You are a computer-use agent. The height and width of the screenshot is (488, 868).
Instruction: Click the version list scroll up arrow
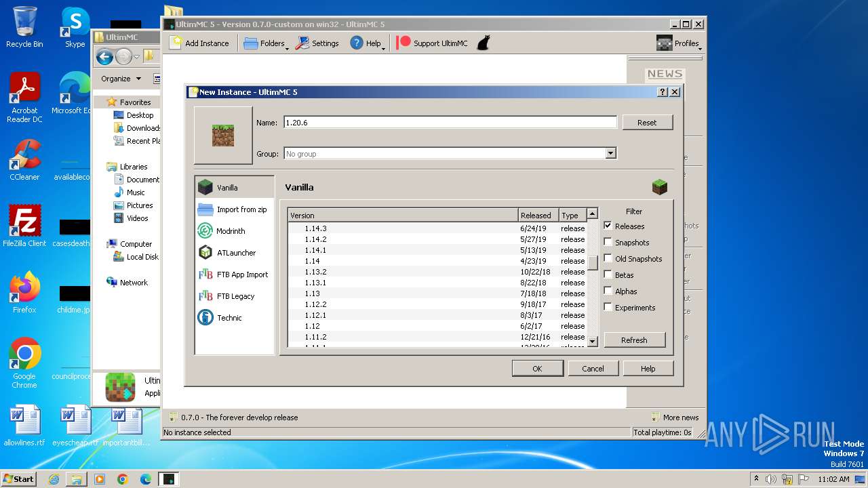(x=592, y=214)
